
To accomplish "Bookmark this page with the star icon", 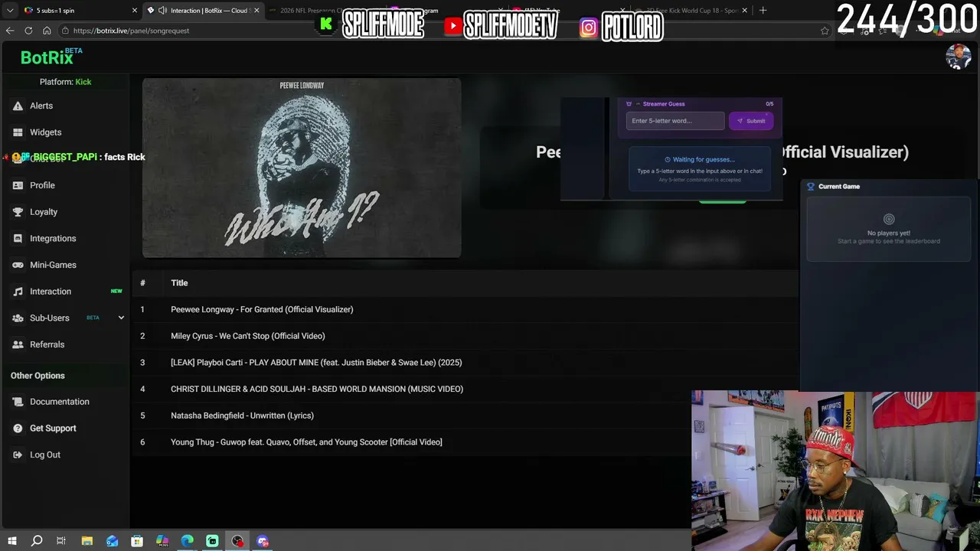I will tap(825, 31).
